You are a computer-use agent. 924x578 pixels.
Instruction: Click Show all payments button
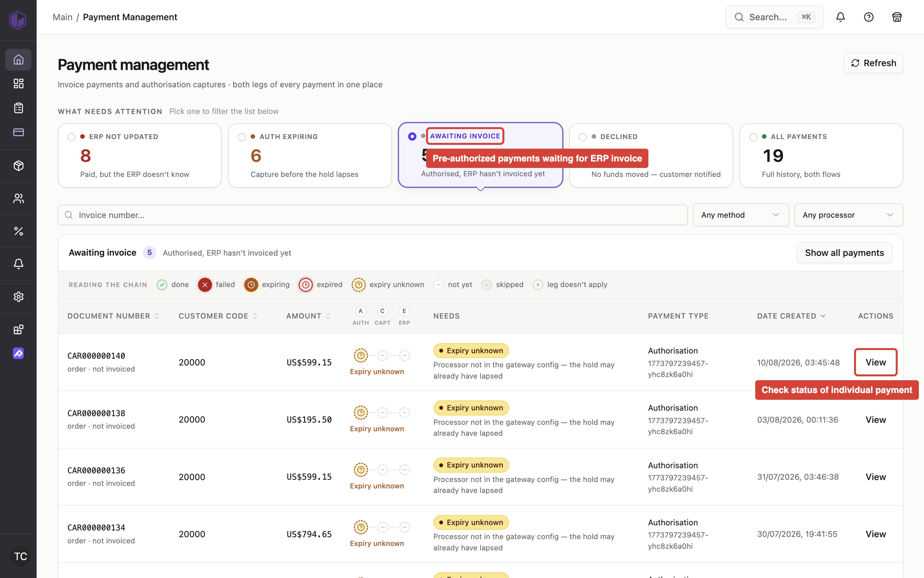(844, 253)
